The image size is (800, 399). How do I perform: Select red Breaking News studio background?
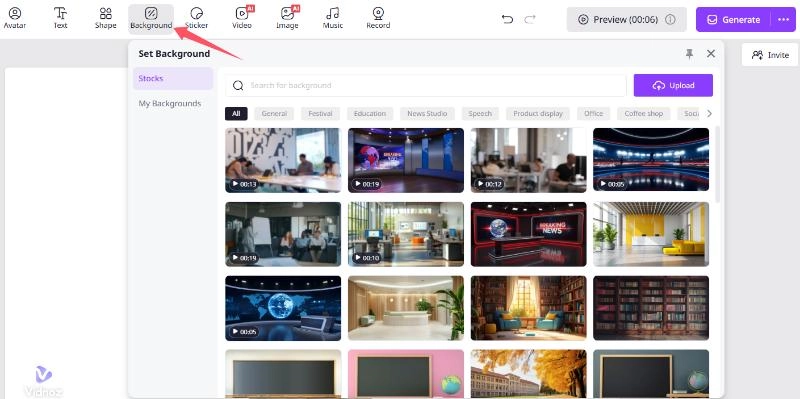point(529,234)
